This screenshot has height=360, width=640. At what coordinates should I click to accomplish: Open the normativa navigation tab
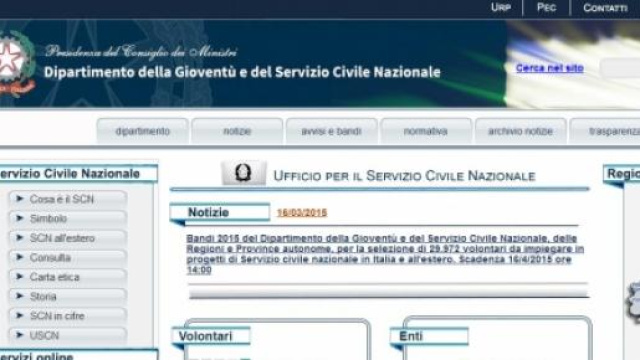point(426,131)
